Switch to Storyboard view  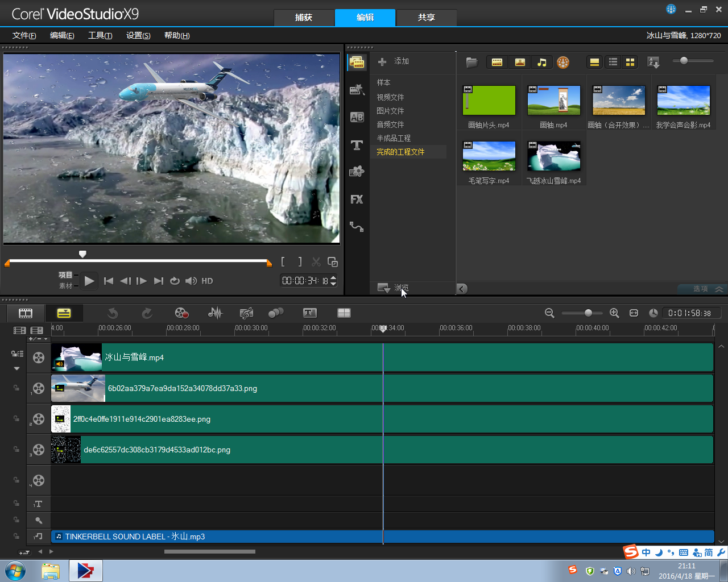coord(26,313)
